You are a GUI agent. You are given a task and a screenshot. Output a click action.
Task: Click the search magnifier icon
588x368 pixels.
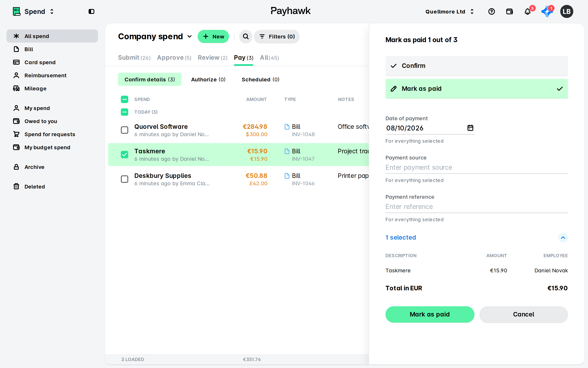[246, 37]
